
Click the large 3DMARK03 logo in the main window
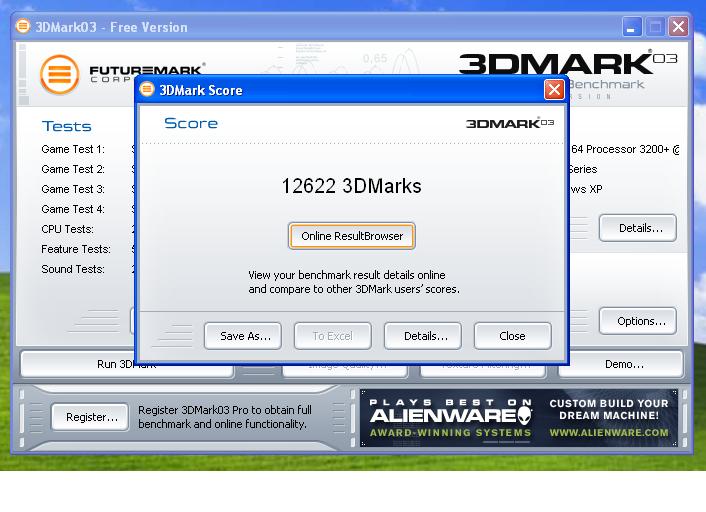[568, 63]
